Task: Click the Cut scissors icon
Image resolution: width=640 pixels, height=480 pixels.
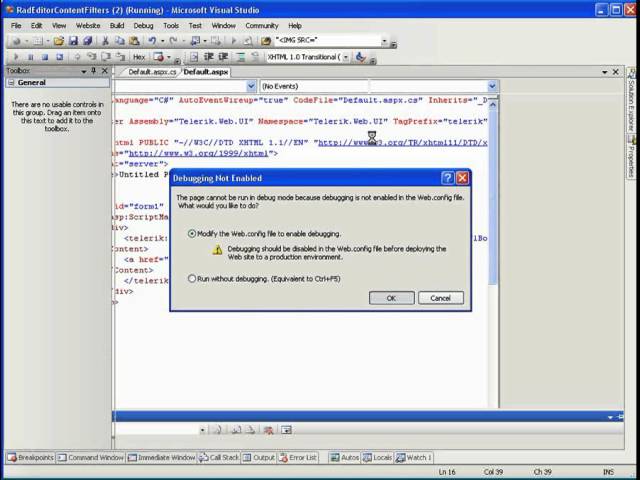Action: [x=105, y=41]
